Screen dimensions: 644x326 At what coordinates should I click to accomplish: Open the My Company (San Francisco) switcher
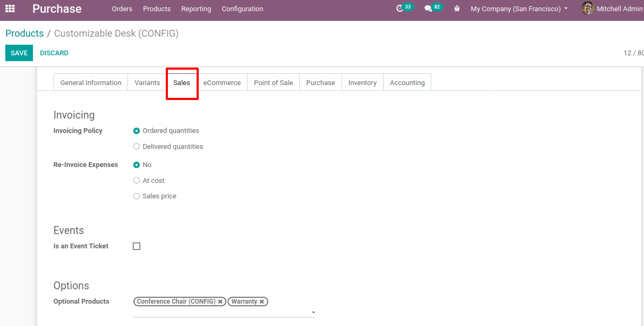pyautogui.click(x=519, y=9)
